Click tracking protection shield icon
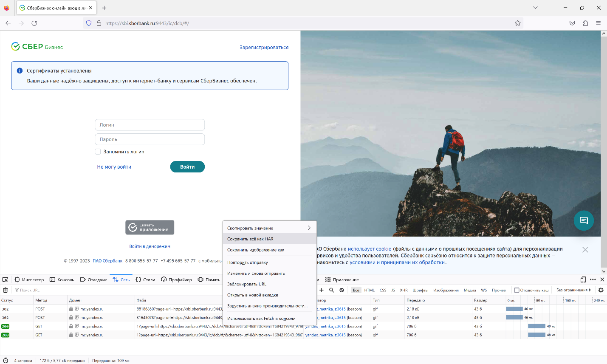This screenshot has height=364, width=607. [x=89, y=23]
